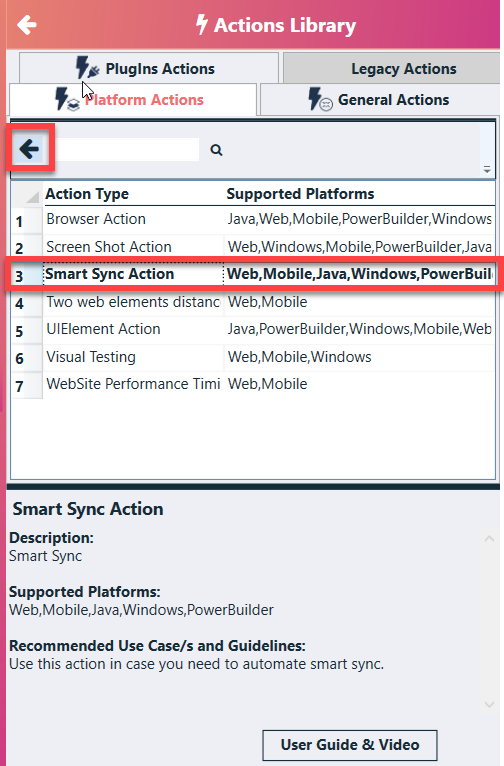Click the lightning icon in Actions Library title
The image size is (504, 766).
pyautogui.click(x=201, y=24)
